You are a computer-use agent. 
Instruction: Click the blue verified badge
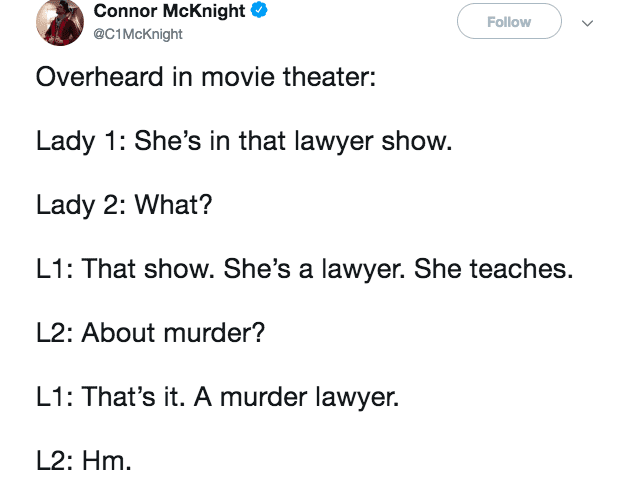click(258, 12)
